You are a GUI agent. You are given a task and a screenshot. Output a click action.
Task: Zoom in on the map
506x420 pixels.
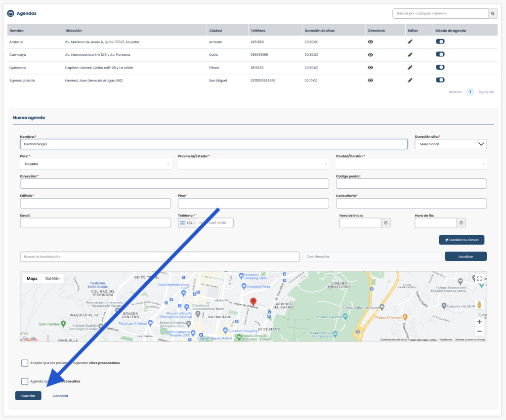pyautogui.click(x=479, y=322)
